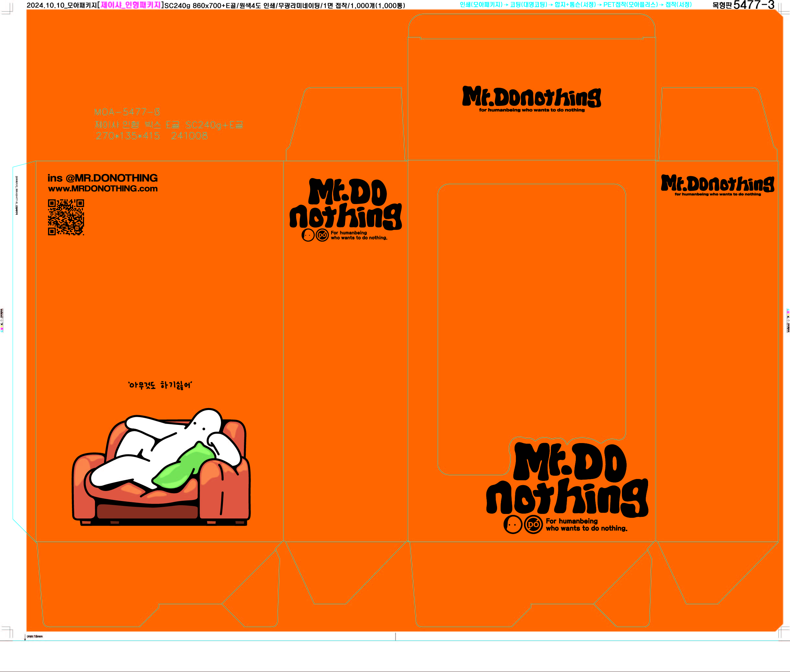Image resolution: width=790 pixels, height=672 pixels.
Task: Click inside the rounded window cutout outline
Action: pos(531,305)
